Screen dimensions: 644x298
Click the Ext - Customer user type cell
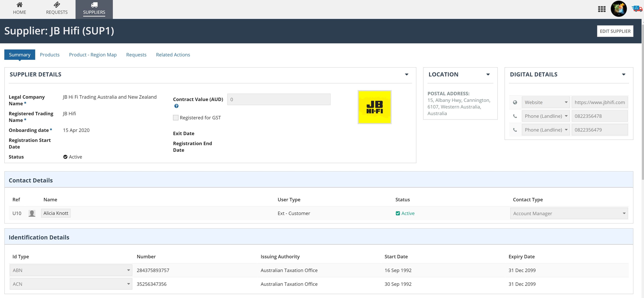[294, 213]
